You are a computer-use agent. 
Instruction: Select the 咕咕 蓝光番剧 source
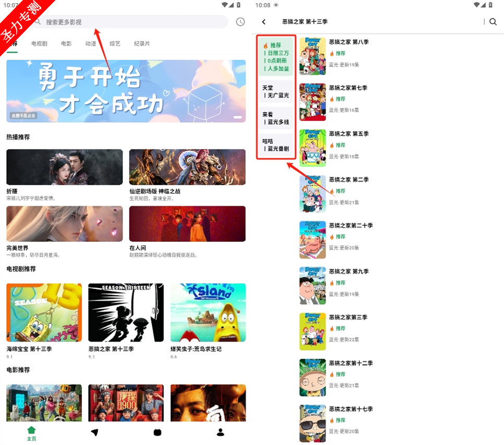pyautogui.click(x=276, y=145)
